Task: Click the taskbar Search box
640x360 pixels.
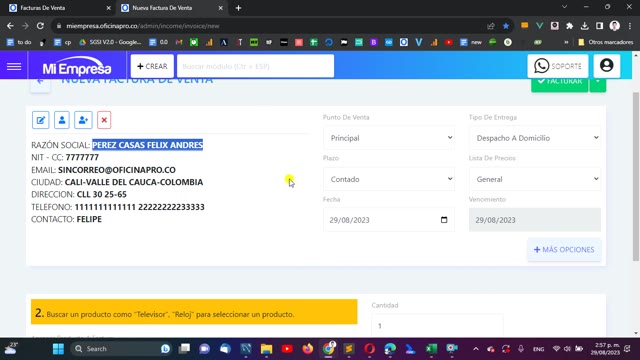Action: [121, 349]
